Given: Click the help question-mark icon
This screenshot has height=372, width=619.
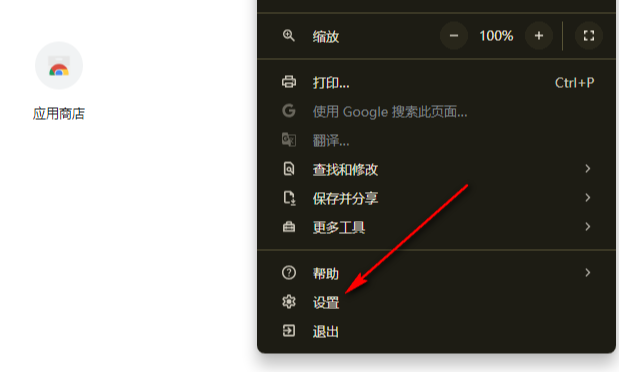Looking at the screenshot, I should pos(289,272).
